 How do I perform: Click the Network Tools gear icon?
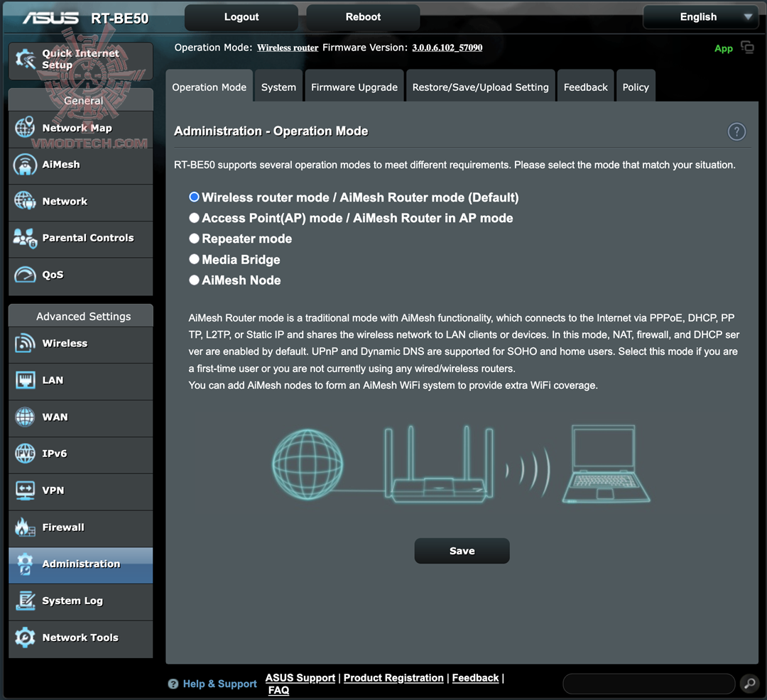click(25, 638)
